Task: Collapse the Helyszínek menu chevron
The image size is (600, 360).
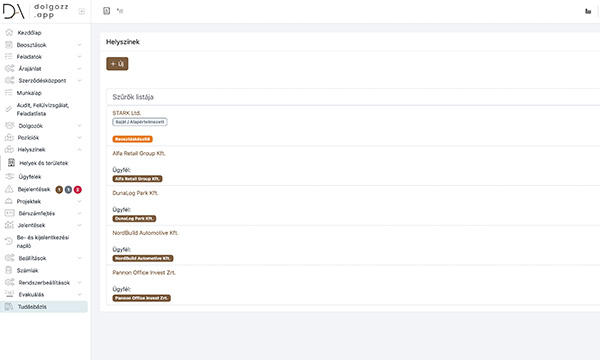Action: [79, 150]
